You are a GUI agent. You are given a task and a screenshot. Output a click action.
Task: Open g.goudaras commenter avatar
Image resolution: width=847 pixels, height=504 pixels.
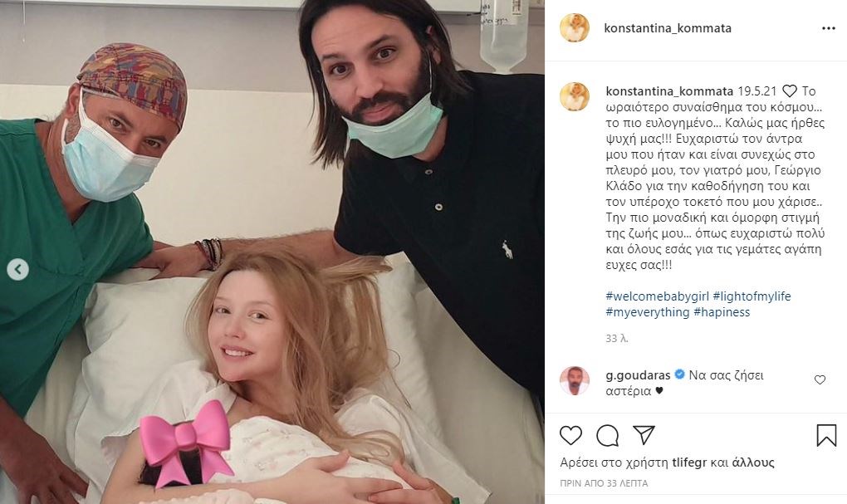tap(574, 380)
